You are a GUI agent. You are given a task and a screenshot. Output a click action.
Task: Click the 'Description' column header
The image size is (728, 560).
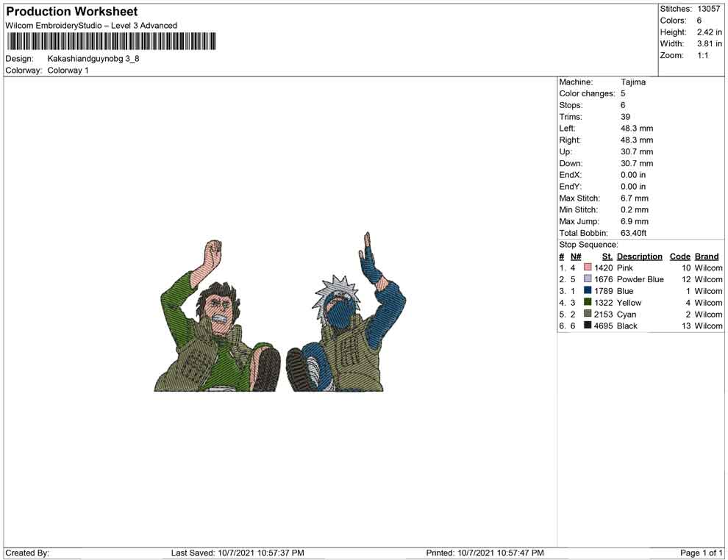pos(639,256)
